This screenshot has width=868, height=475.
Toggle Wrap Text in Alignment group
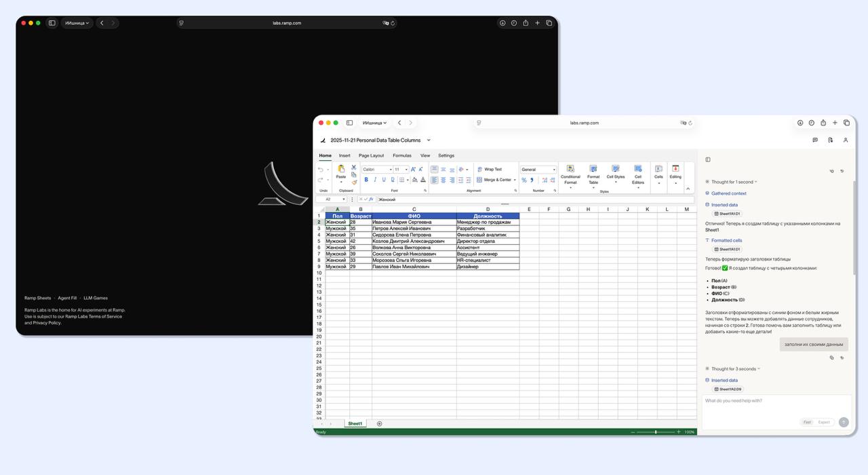(x=490, y=169)
